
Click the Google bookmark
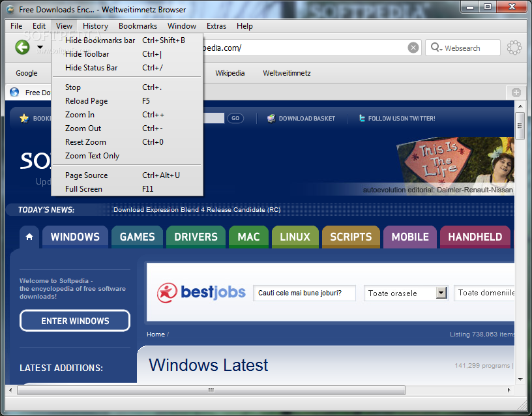[x=27, y=73]
